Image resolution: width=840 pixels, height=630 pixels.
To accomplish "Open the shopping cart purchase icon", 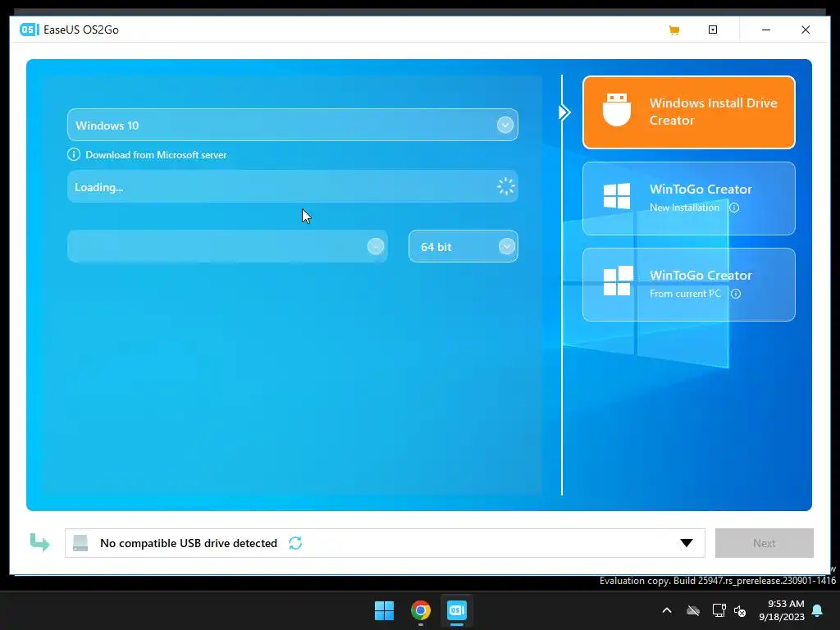I will pyautogui.click(x=674, y=30).
